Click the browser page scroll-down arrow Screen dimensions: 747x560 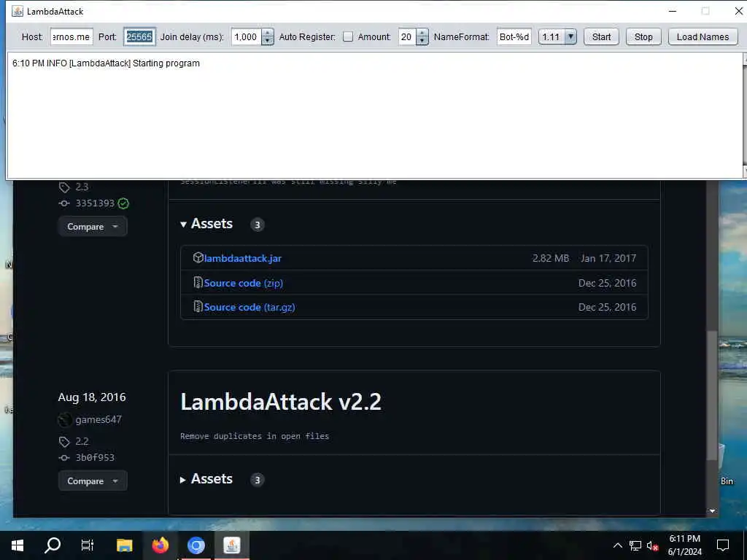(712, 511)
